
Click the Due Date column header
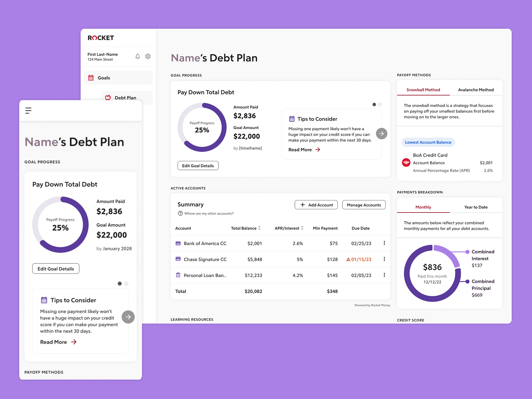click(x=361, y=228)
